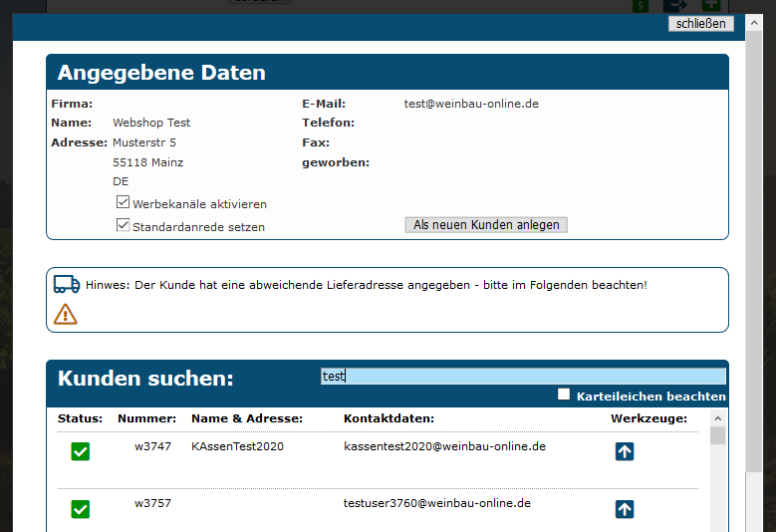Uncheck Werbekanäle aktivieren checkbox
Image resolution: width=776 pixels, height=532 pixels.
(124, 202)
